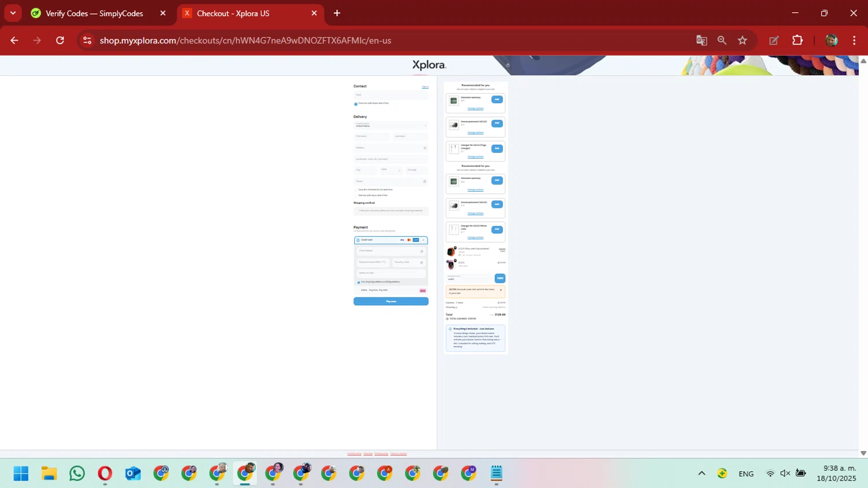Click the pencil edit extension icon
Screen dimensions: 868x488
pos(774,41)
